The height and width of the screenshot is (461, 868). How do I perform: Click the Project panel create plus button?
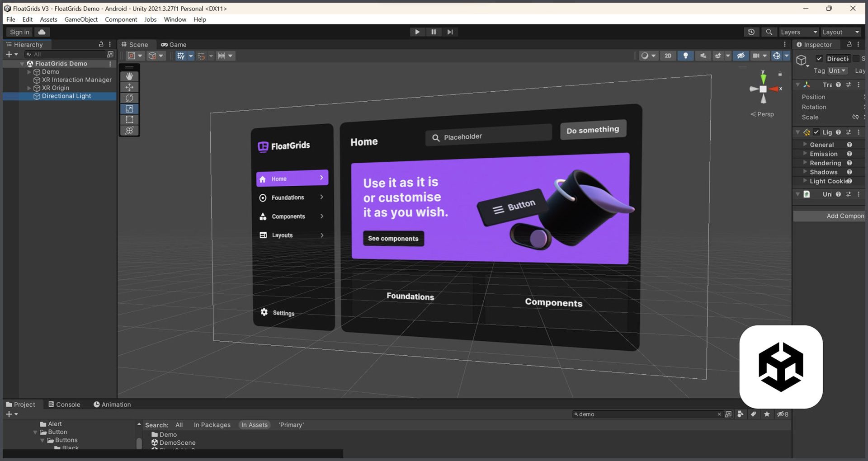click(x=11, y=414)
